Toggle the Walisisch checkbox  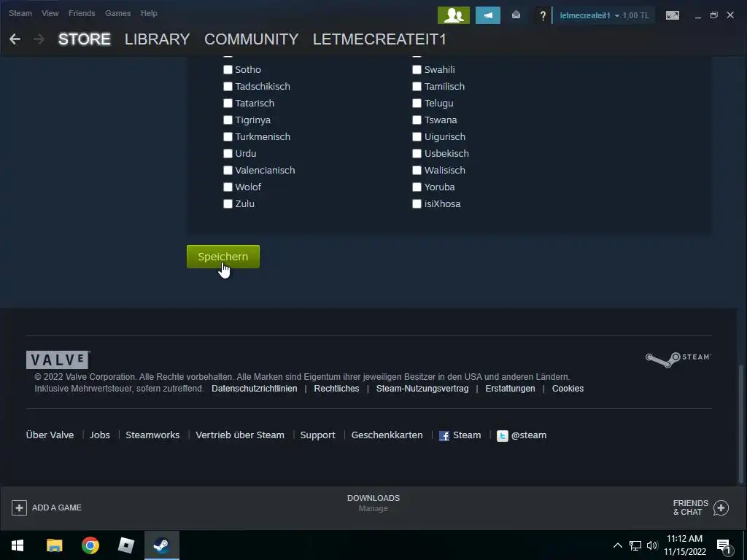417,171
